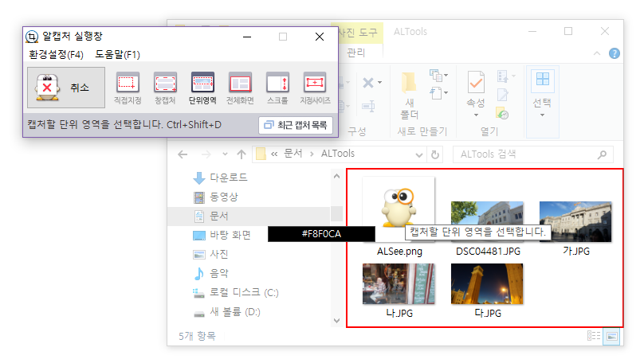Click the rename icon in 구성 group

[368, 106]
